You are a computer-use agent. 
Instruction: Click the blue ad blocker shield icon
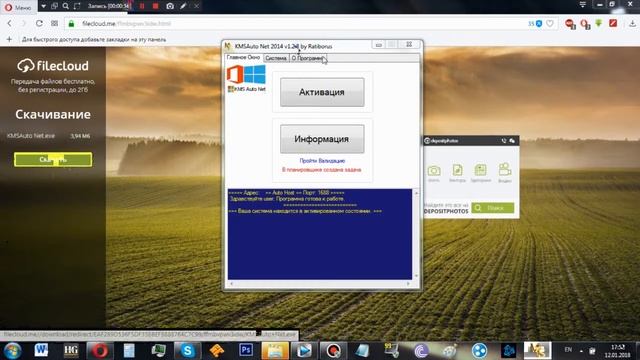pos(539,24)
